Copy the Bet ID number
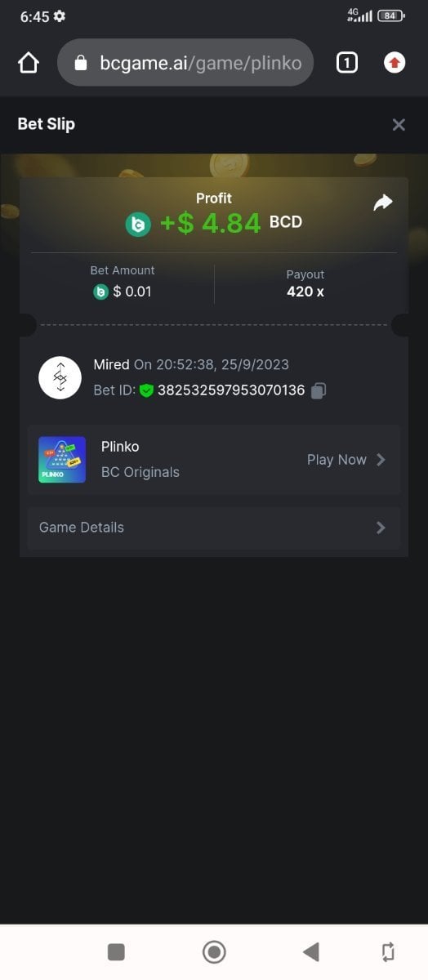Viewport: 428px width, 980px height. pos(319,390)
